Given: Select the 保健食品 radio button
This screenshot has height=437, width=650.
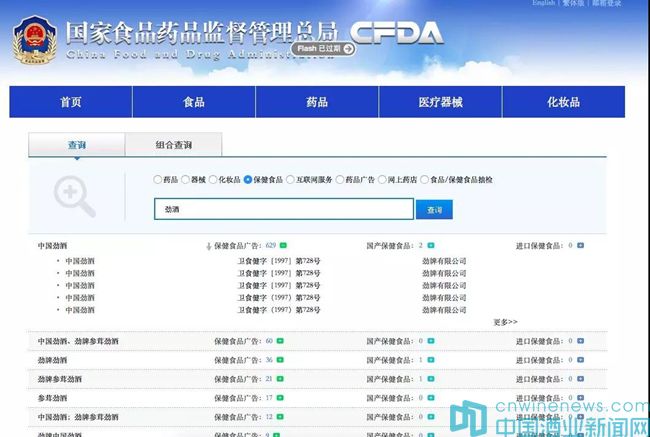Looking at the screenshot, I should (x=248, y=180).
